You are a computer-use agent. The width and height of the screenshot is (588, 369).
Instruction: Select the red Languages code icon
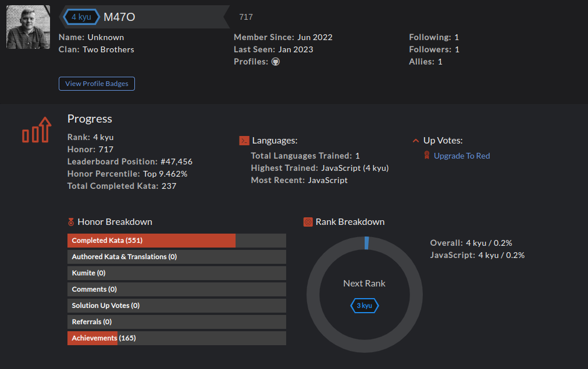pyautogui.click(x=244, y=140)
